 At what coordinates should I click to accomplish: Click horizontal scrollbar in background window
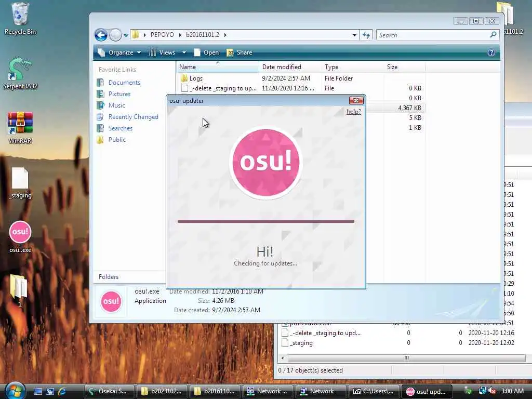pyautogui.click(x=406, y=358)
